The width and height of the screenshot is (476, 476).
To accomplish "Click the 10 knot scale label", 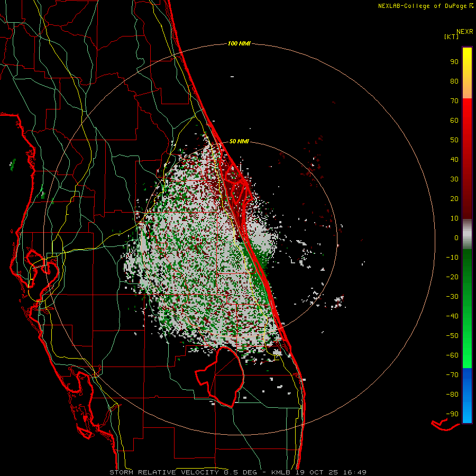I will 454,218.
